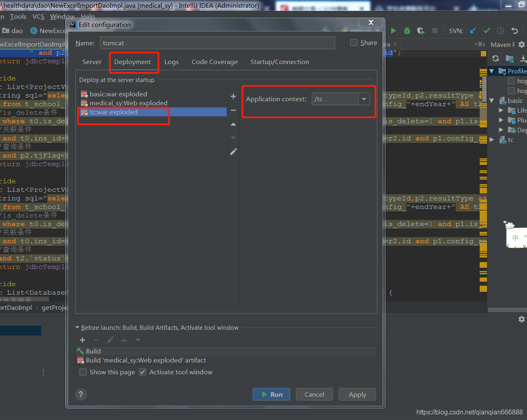Expand the tc Maven project node
Screen dimensions: 527x420
492,140
